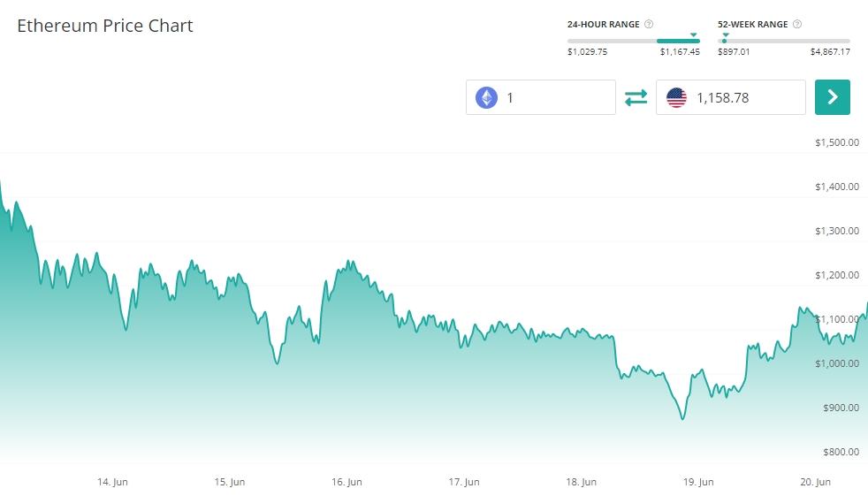Click the swap currencies arrows icon

(x=636, y=97)
